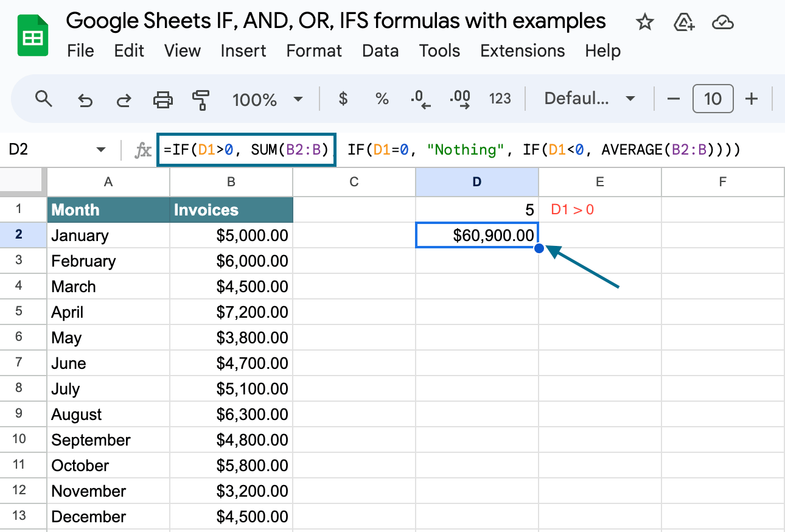The height and width of the screenshot is (532, 785).
Task: Select the red 'D1 > 0' cell
Action: [x=600, y=209]
